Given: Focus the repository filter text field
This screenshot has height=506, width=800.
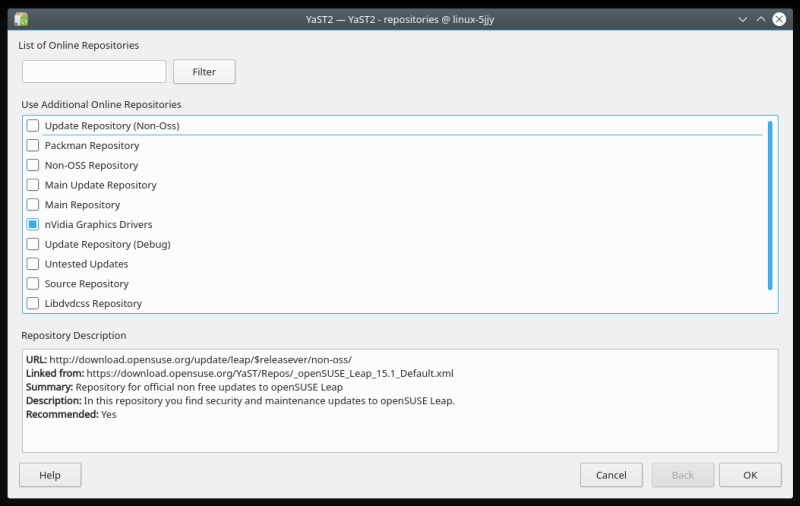Looking at the screenshot, I should 94,71.
